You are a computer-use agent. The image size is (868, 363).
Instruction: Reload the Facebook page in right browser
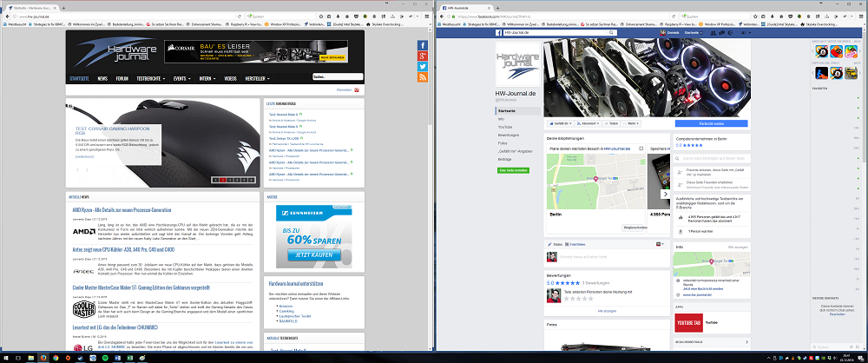674,16
